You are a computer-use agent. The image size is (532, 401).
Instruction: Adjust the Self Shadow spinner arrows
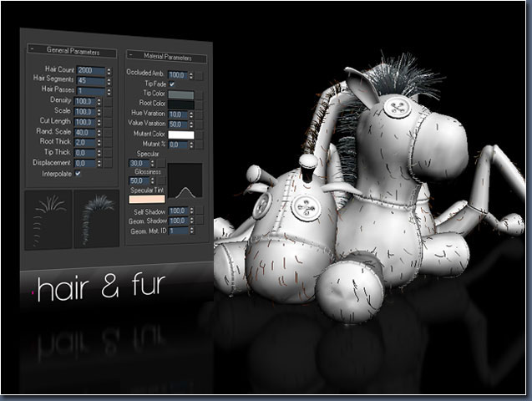coord(192,211)
